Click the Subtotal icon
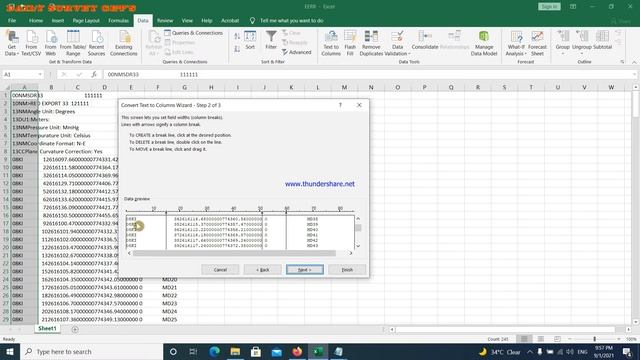The height and width of the screenshot is (360, 640). 602,40
